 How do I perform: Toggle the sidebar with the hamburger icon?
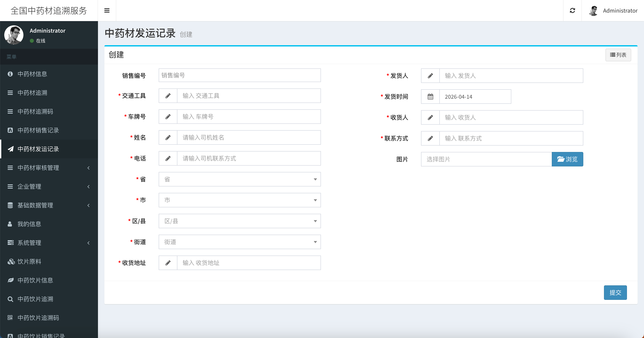pyautogui.click(x=107, y=10)
